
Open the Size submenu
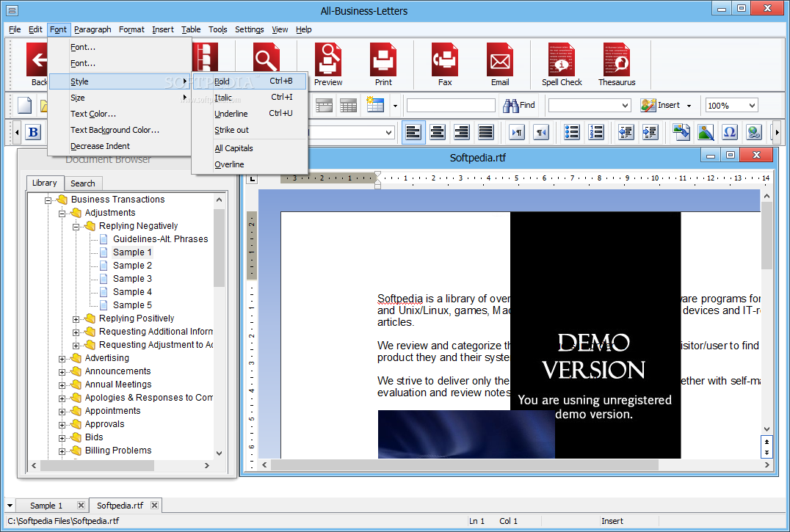tap(120, 98)
